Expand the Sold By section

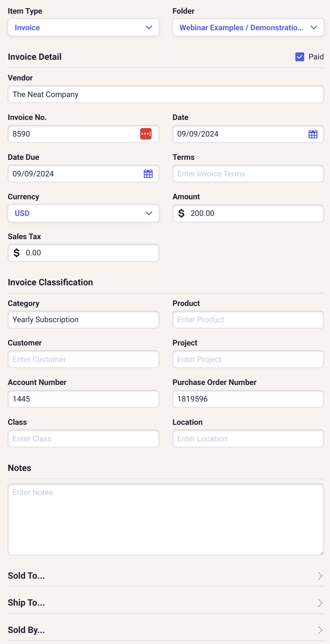tap(166, 630)
